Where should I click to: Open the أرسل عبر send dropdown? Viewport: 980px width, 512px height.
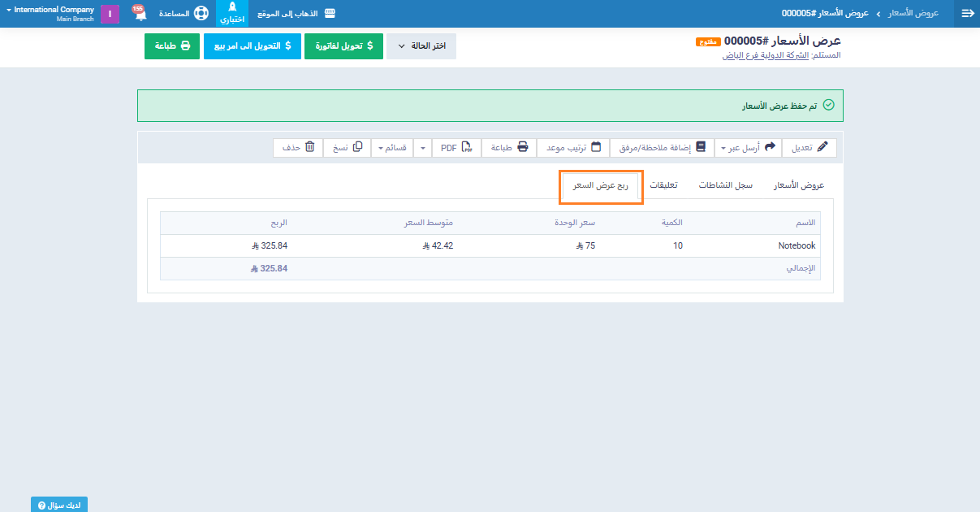coord(748,147)
